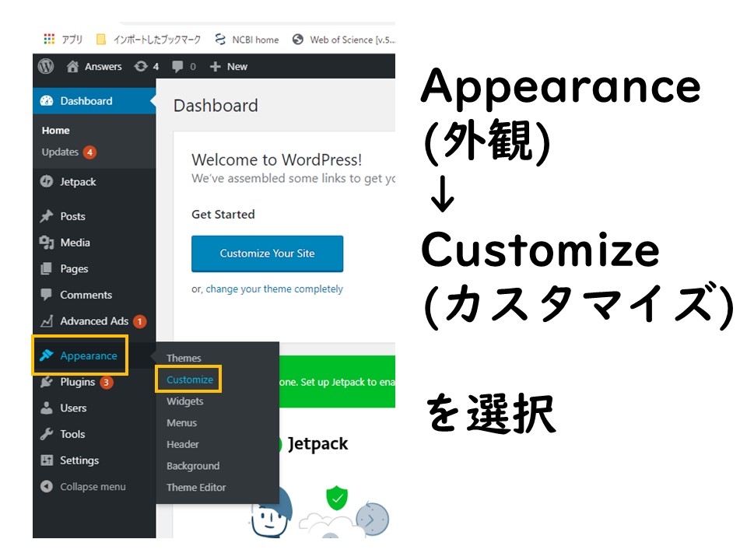Open the Media menu label
The image size is (747, 560).
coord(75,243)
